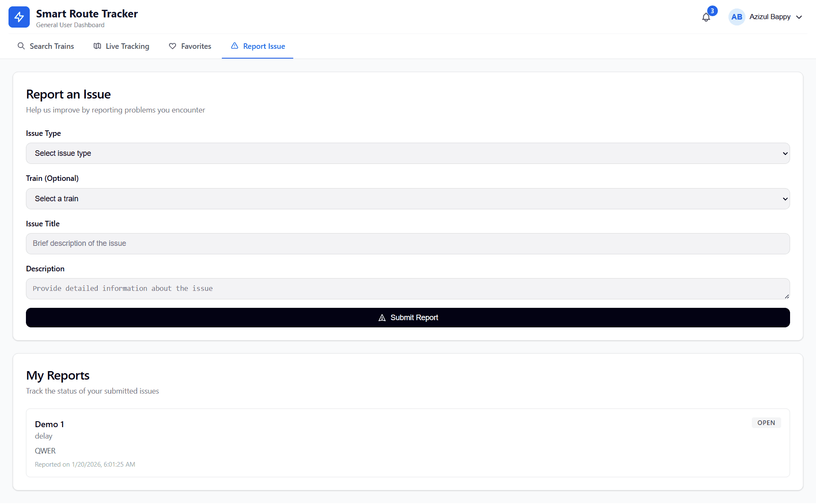Click the AB user avatar

click(737, 17)
